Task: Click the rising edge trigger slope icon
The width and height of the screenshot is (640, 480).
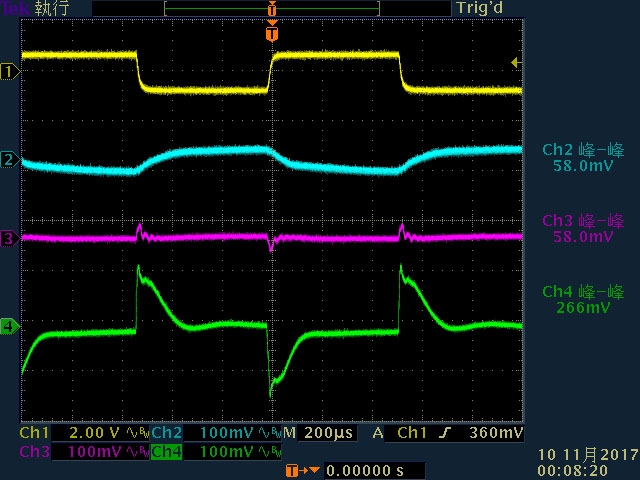Action: pos(445,433)
